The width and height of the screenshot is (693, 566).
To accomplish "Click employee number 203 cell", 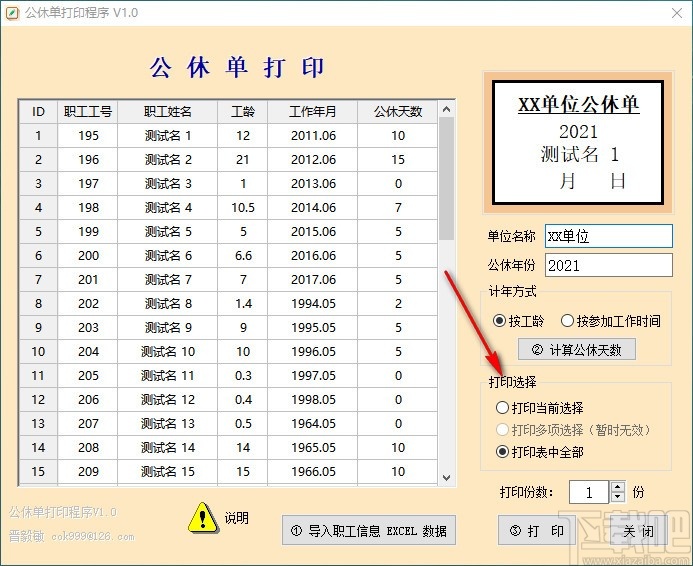I will pos(88,327).
